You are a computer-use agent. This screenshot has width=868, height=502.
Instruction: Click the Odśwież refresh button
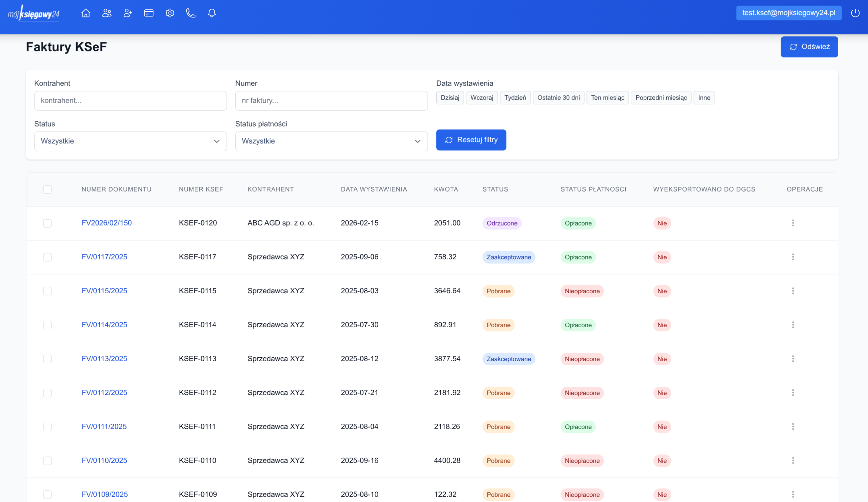[x=809, y=47]
